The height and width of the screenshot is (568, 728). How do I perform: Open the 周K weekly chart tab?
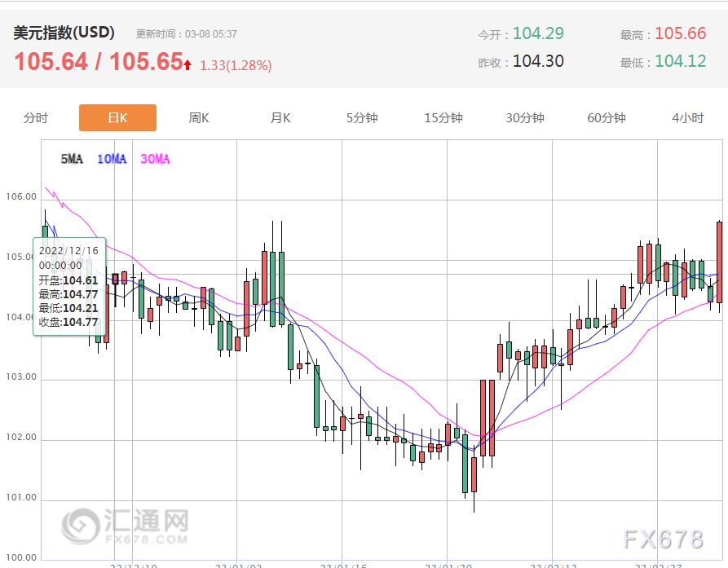click(x=199, y=118)
